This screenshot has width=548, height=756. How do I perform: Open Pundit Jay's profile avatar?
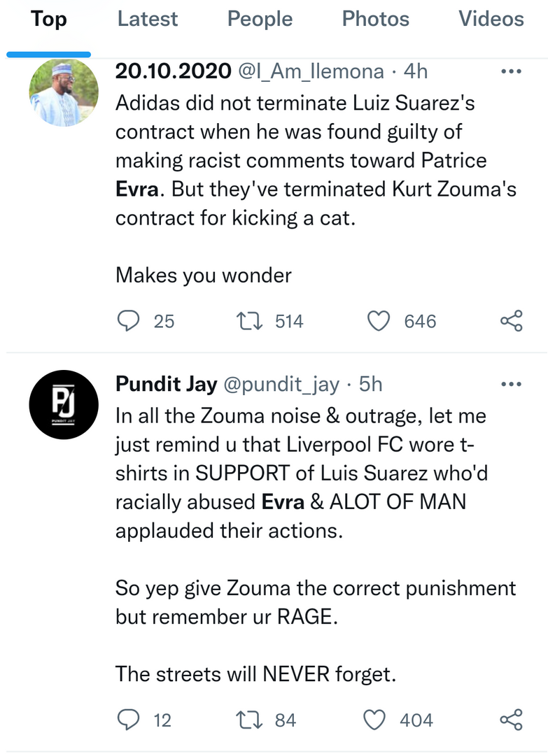pos(64,404)
